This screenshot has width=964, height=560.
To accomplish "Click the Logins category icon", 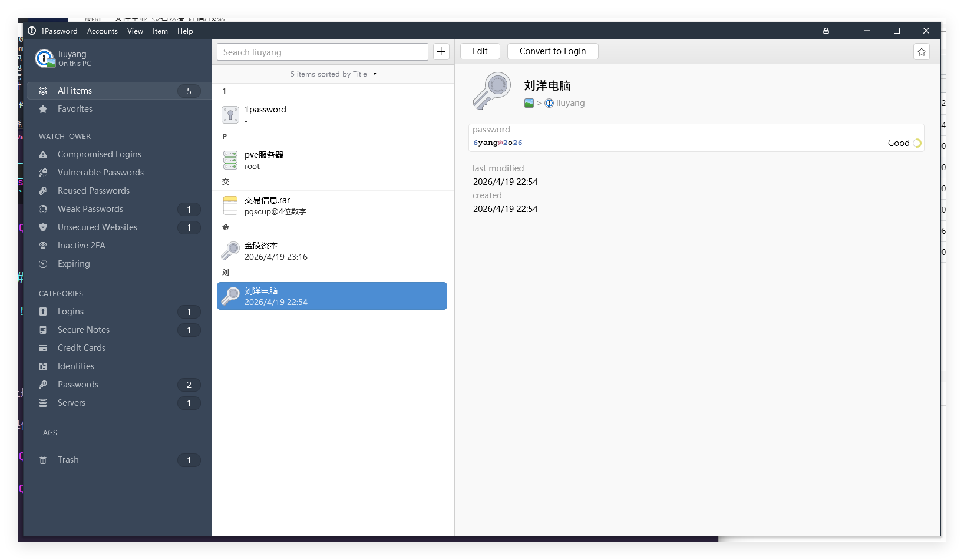I will coord(43,312).
